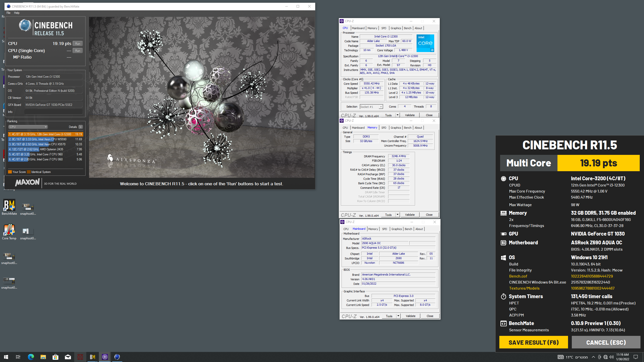Image resolution: width=644 pixels, height=362 pixels.
Task: Open the BenchMate desktop shortcut
Action: [9, 207]
